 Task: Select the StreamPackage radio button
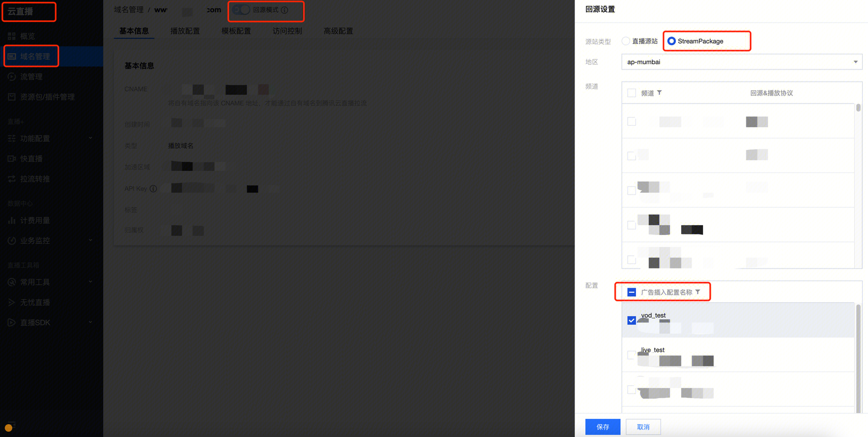point(671,41)
